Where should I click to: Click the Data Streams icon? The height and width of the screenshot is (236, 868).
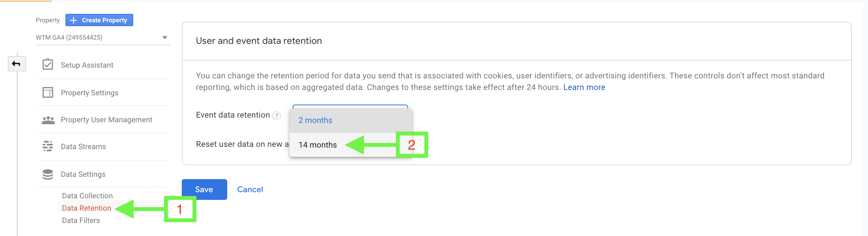(x=48, y=146)
